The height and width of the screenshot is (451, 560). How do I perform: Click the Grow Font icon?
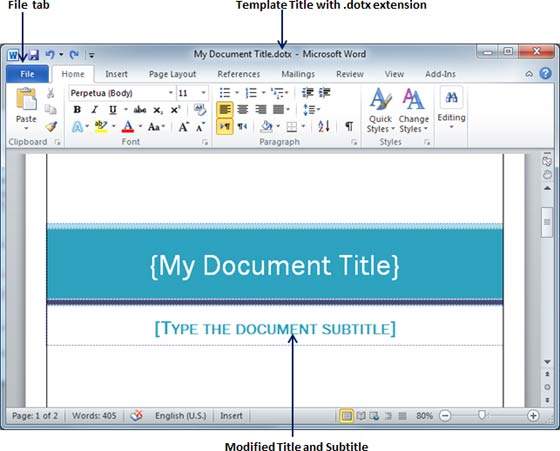coord(184,127)
